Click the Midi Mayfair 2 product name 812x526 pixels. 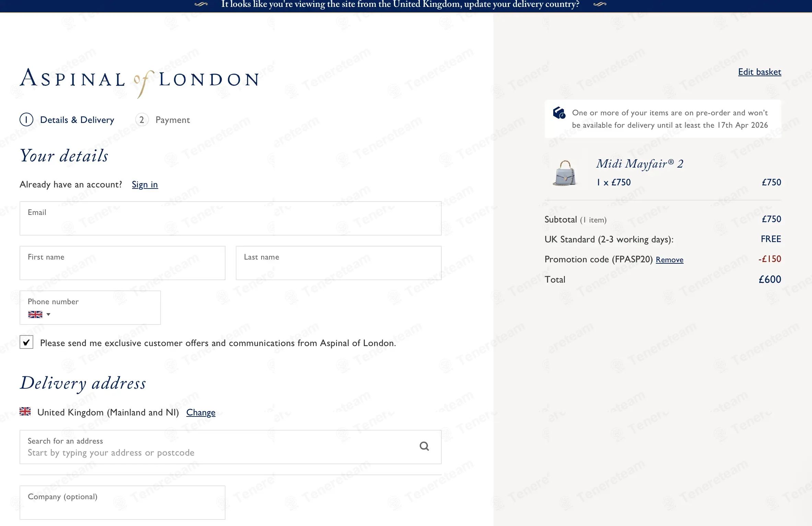click(640, 164)
